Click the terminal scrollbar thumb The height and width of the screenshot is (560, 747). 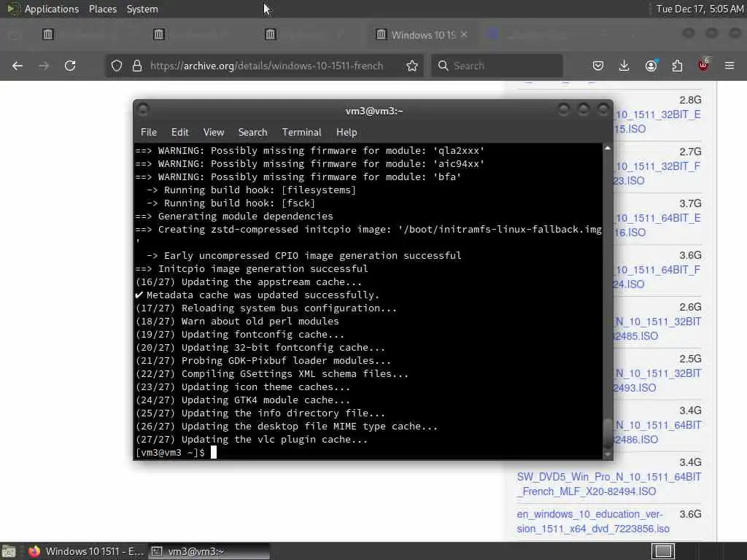[608, 432]
